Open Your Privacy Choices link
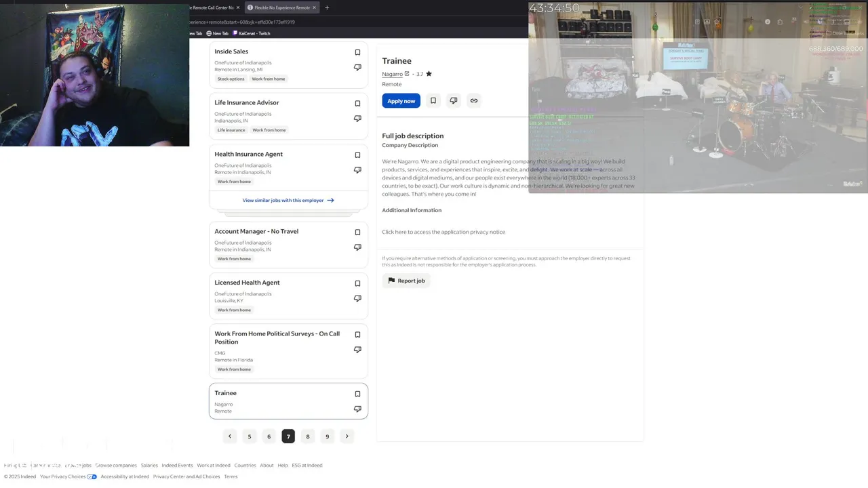 pos(68,476)
